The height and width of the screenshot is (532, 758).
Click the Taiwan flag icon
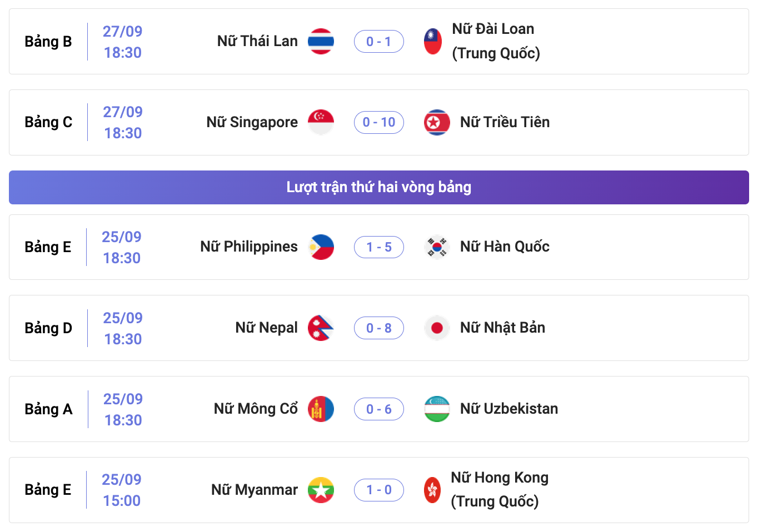(433, 42)
